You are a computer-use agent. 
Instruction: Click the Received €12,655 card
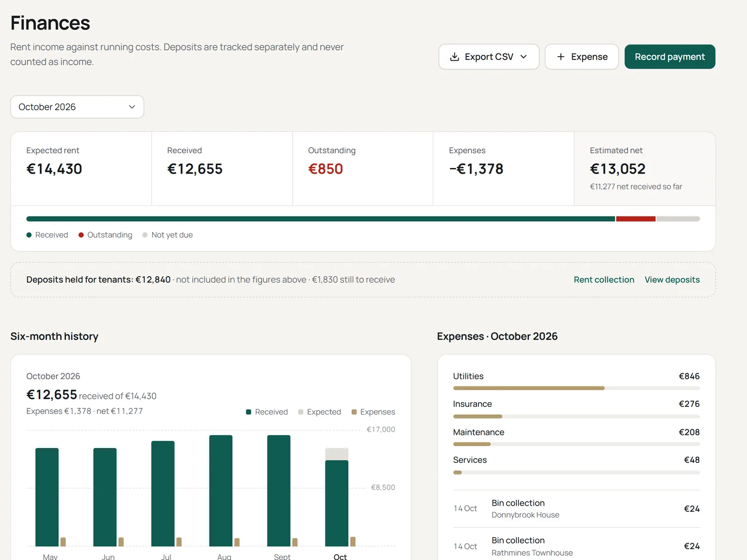click(x=222, y=168)
